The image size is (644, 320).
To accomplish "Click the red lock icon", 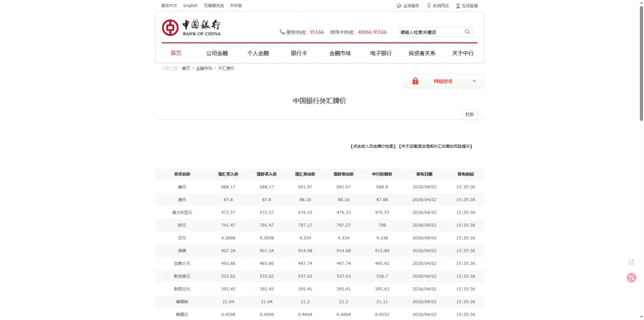I will (x=415, y=81).
